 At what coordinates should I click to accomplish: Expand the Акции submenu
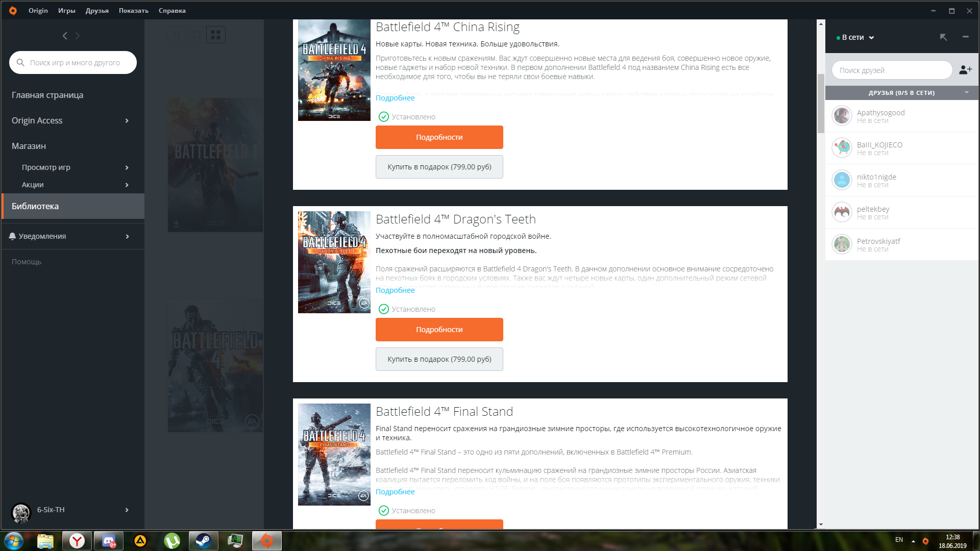click(x=127, y=185)
